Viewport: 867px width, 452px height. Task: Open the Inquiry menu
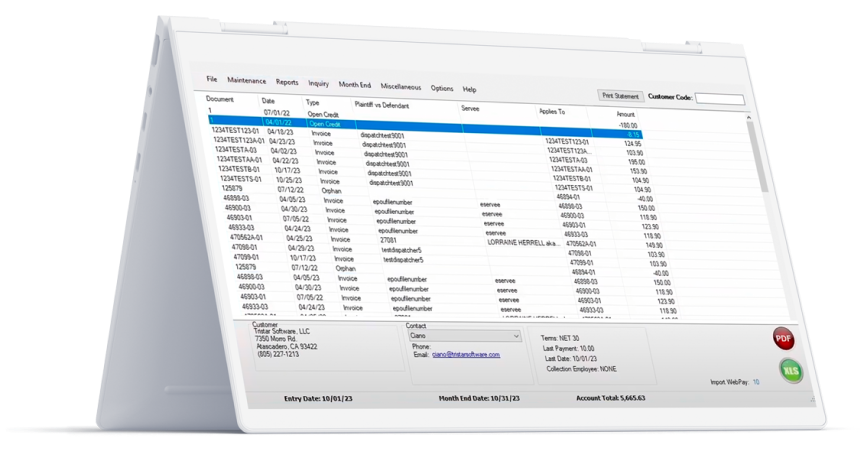pyautogui.click(x=318, y=84)
